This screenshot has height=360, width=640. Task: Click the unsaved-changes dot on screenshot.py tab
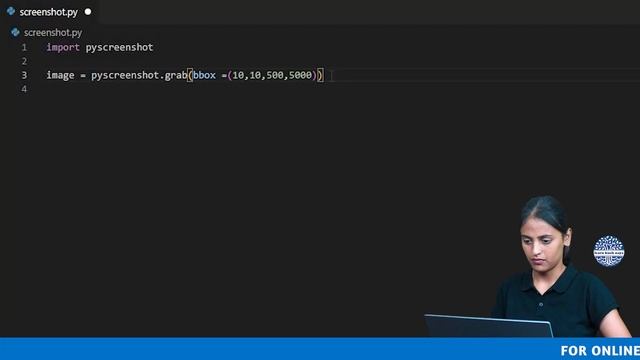[x=88, y=12]
